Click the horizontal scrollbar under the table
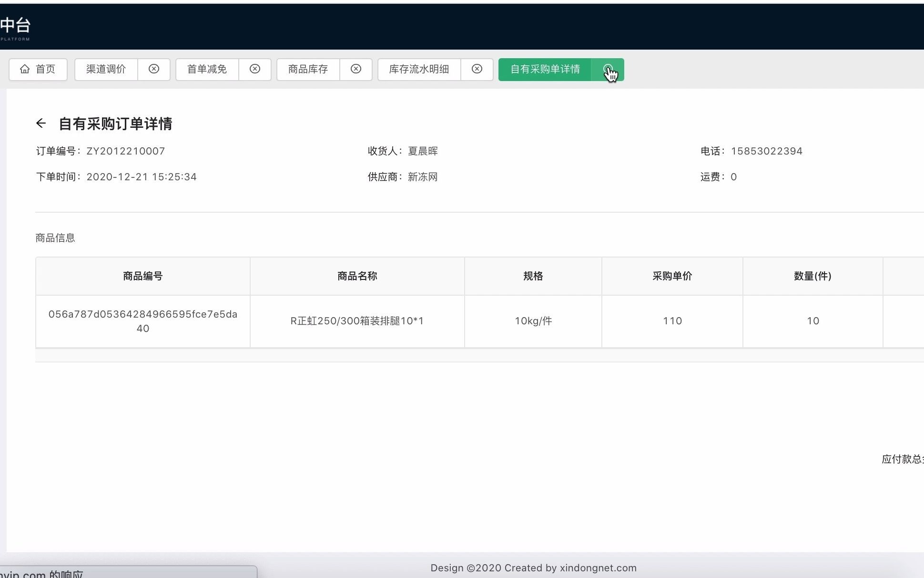Screen dimensions: 924x578 (479, 355)
